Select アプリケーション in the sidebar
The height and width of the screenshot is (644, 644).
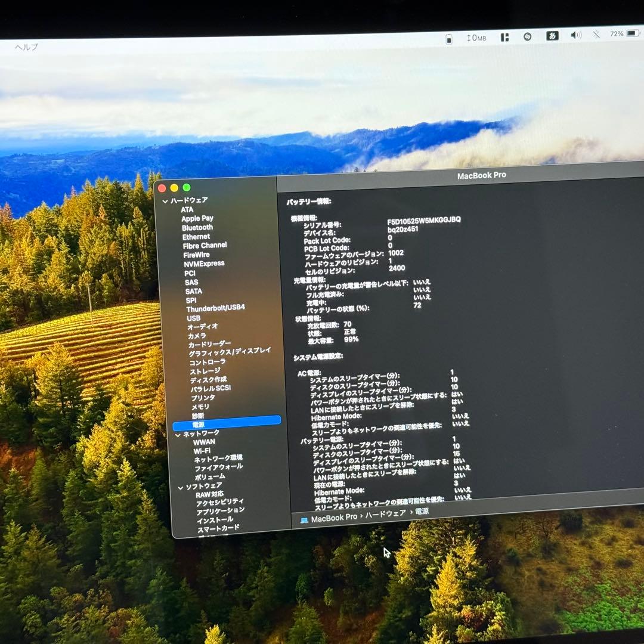[x=221, y=512]
